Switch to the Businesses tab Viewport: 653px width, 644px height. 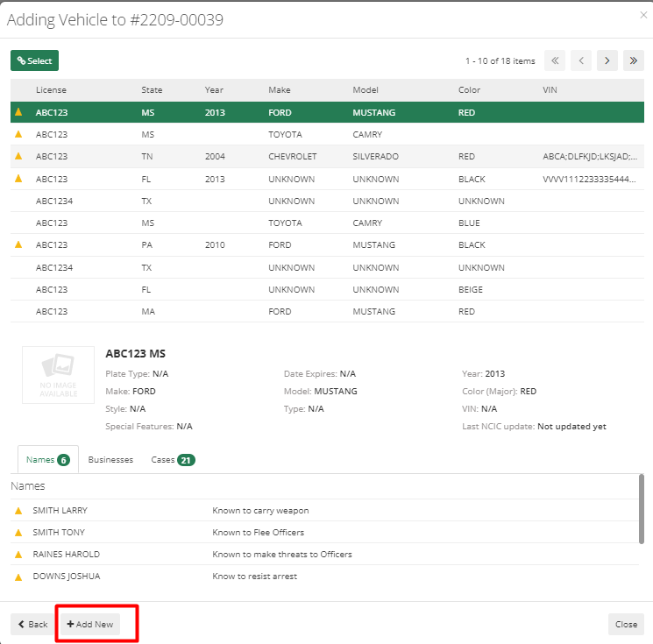[x=110, y=460]
